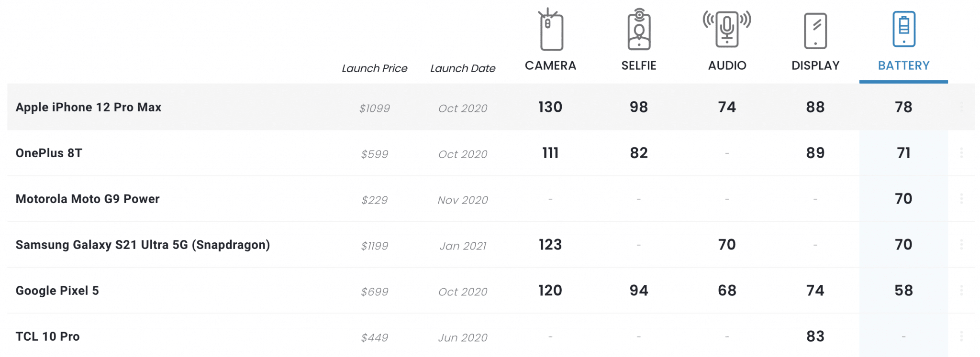This screenshot has height=357, width=980.
Task: Open the OnePlus 8T row options menu
Action: tap(961, 153)
